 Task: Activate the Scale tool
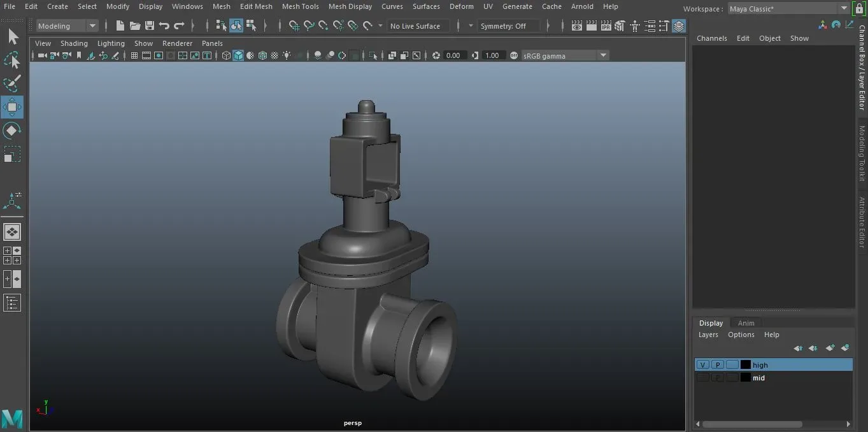[12, 154]
